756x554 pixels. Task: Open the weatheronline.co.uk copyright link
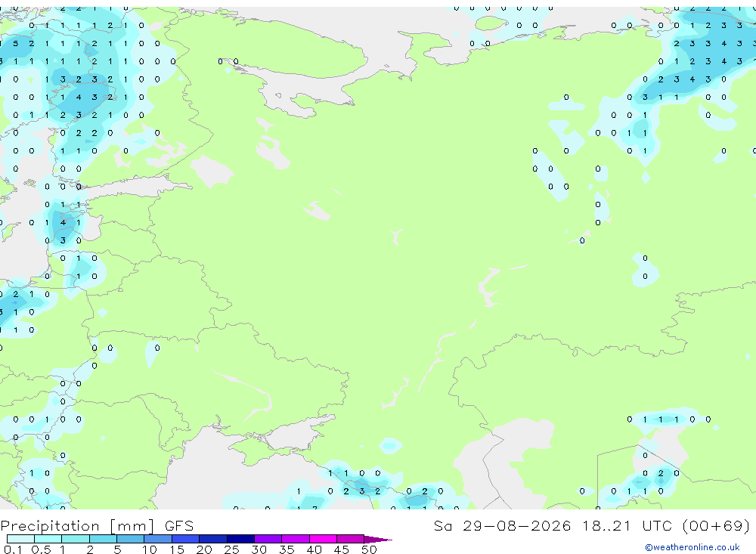692,547
